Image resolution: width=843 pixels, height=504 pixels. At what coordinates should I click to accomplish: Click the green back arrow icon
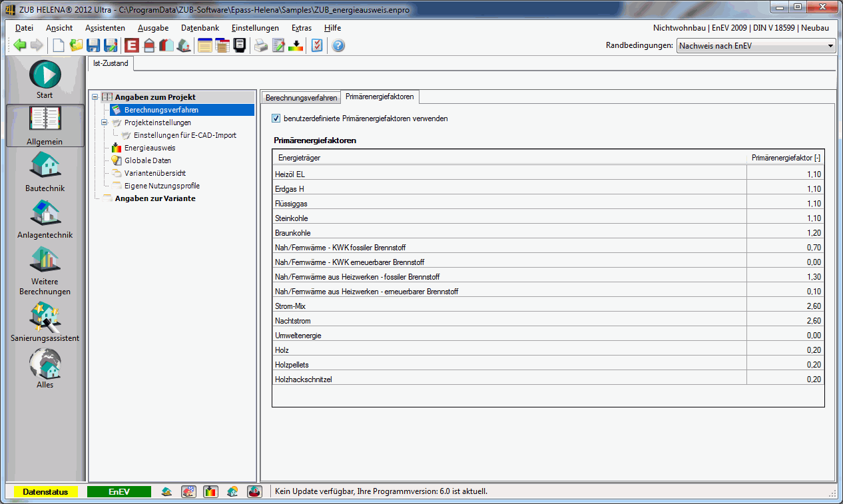(20, 45)
